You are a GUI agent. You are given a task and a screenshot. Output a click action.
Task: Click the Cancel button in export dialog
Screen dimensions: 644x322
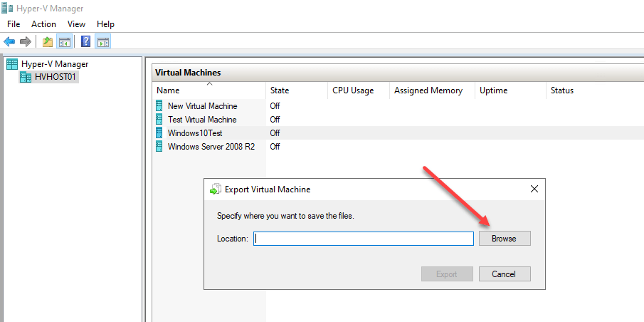(505, 274)
